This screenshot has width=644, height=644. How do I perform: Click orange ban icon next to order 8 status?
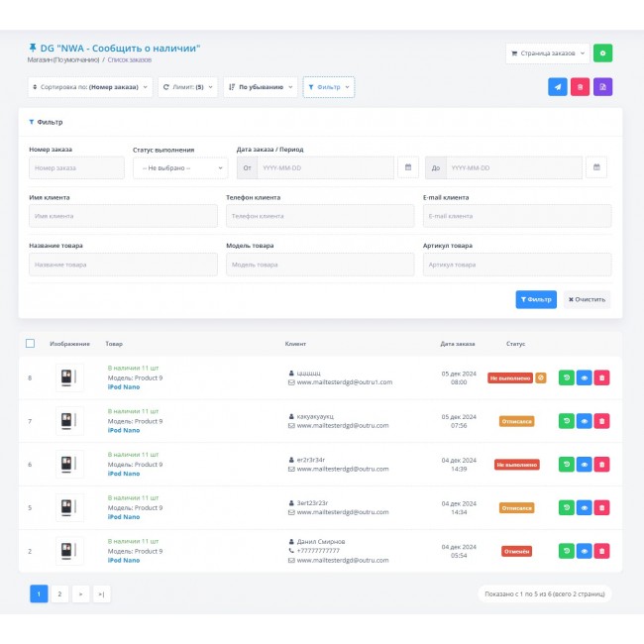pyautogui.click(x=540, y=377)
